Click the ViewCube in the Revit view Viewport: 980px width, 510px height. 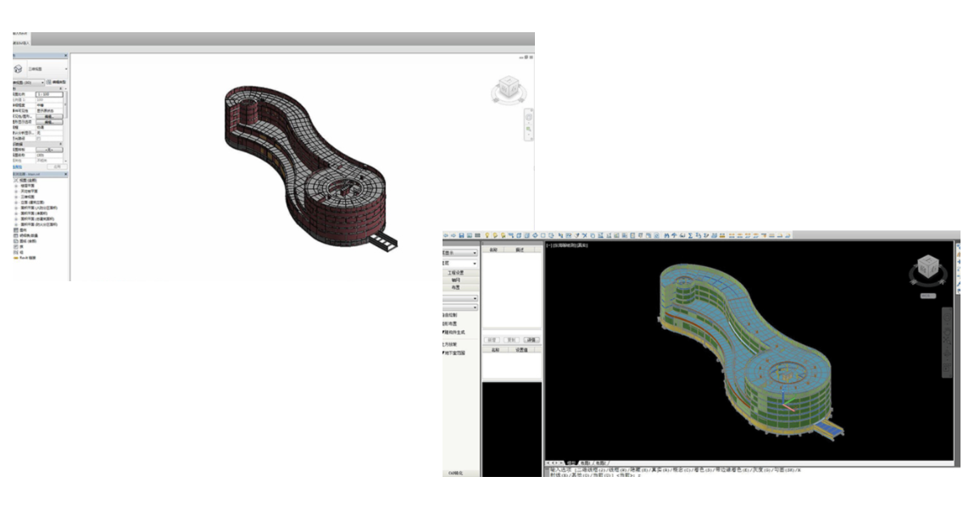(509, 88)
